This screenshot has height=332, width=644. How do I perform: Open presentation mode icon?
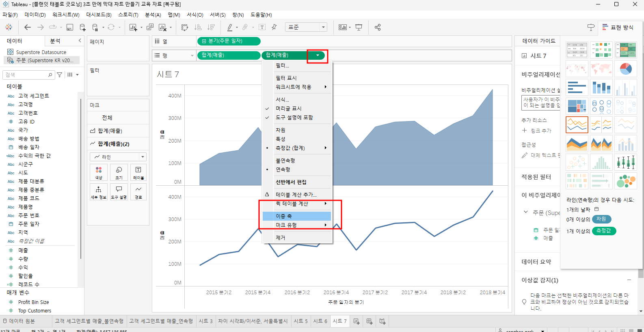359,27
